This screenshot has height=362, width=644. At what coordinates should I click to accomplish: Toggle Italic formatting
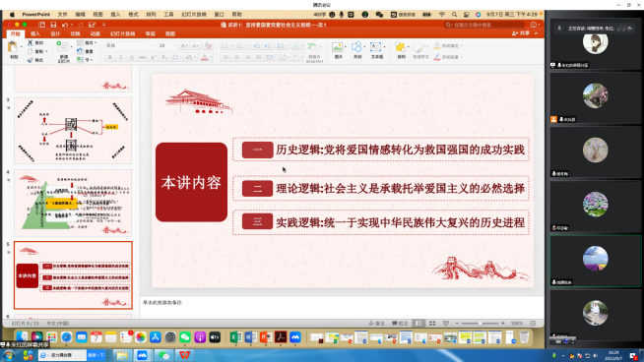[121, 57]
